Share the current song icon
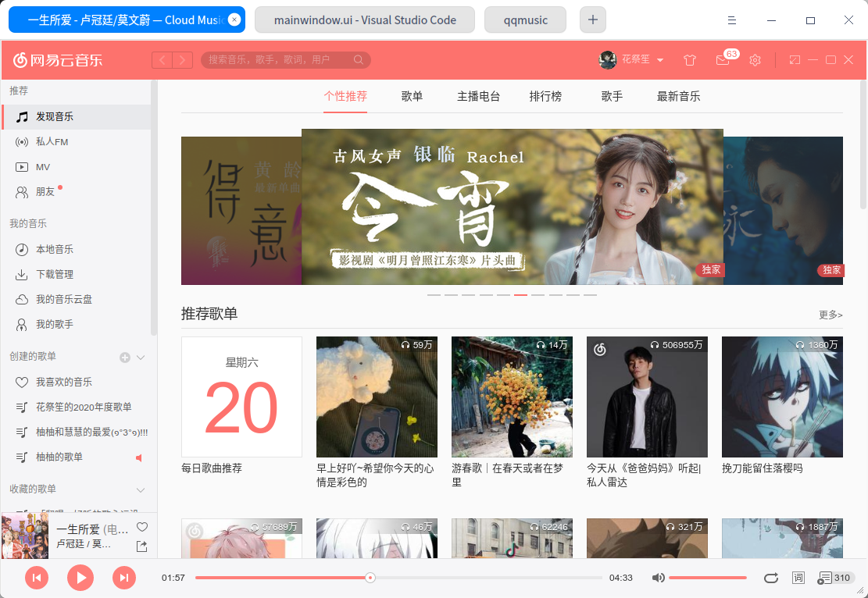Viewport: 868px width, 598px height. point(141,546)
